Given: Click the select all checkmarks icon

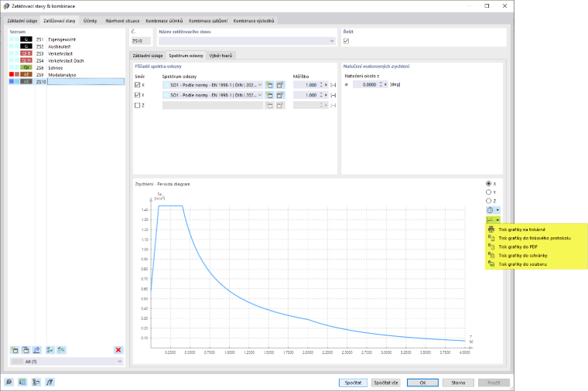Looking at the screenshot, I should 50,350.
